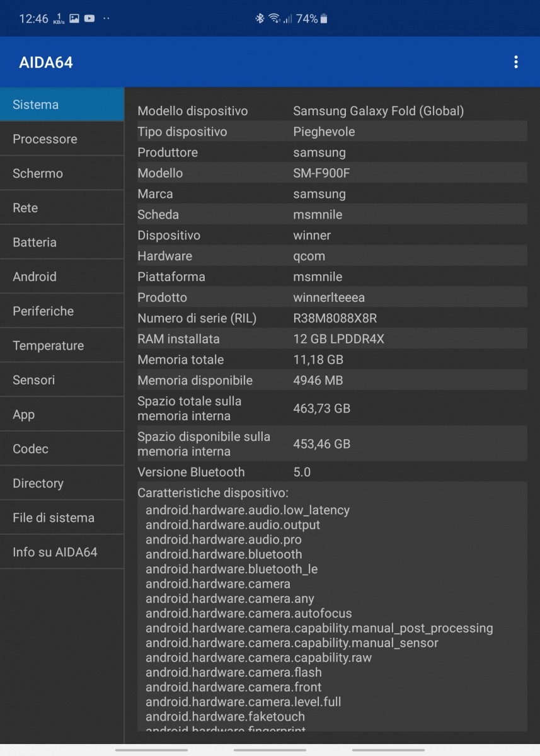The image size is (540, 756).
Task: Show the Batteria section
Action: 62,243
